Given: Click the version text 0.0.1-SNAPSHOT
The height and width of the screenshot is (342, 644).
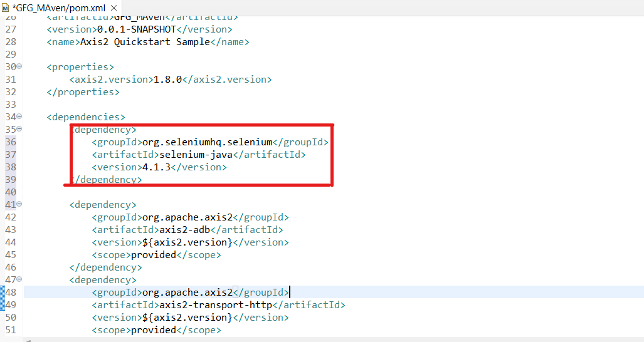Looking at the screenshot, I should tap(136, 29).
